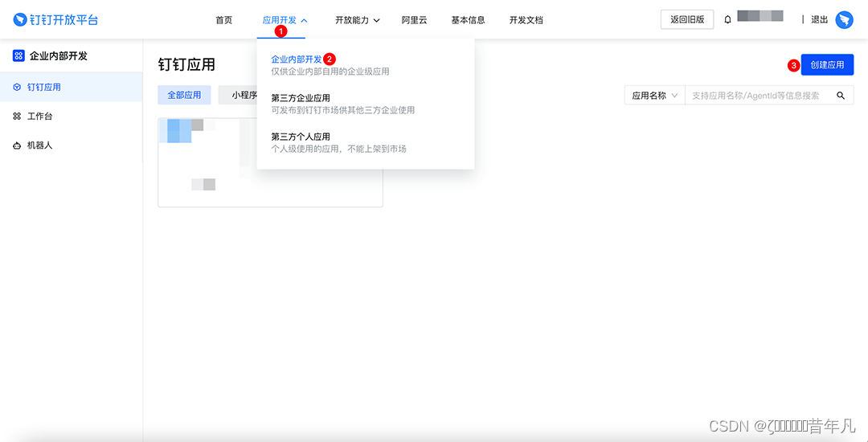
Task: Click the 企业内部开发 sidebar header icon
Action: [x=18, y=56]
